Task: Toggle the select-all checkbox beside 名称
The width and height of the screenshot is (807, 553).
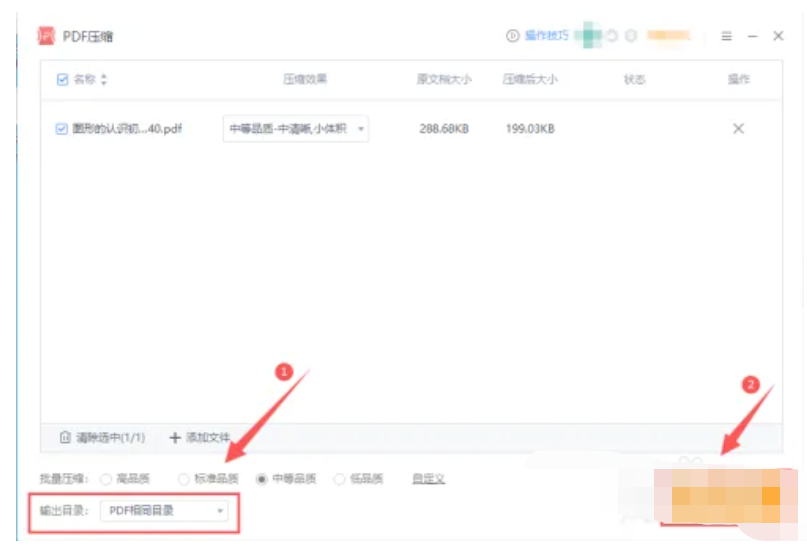Action: [x=62, y=79]
